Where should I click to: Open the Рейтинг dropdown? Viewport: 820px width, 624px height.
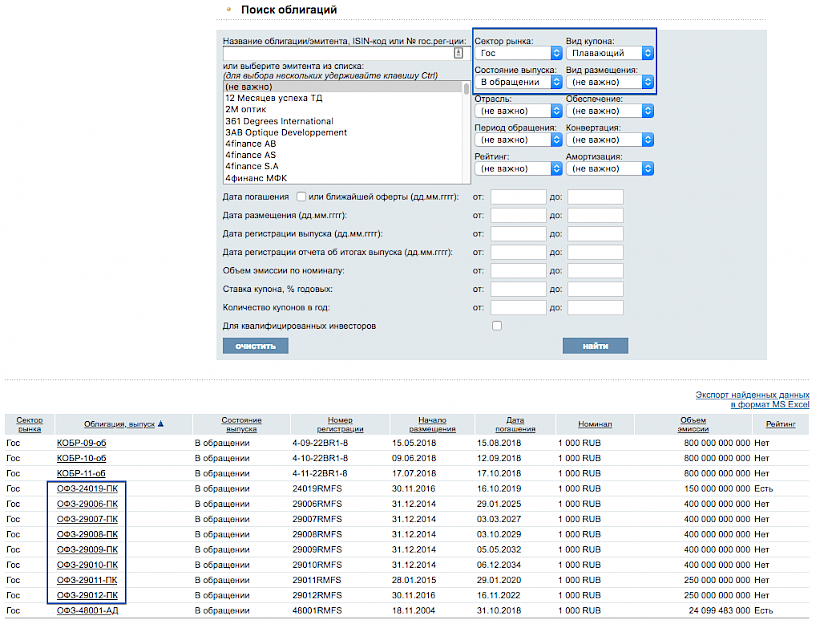(x=518, y=168)
